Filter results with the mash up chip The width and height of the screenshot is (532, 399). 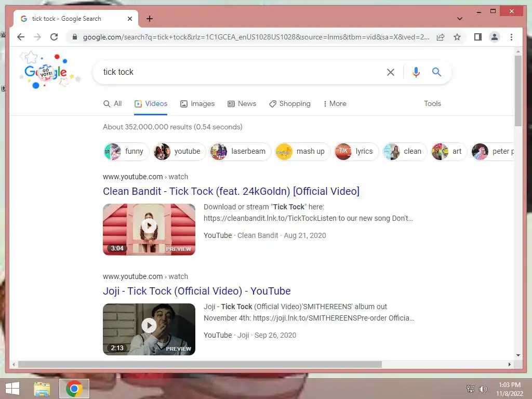click(302, 151)
